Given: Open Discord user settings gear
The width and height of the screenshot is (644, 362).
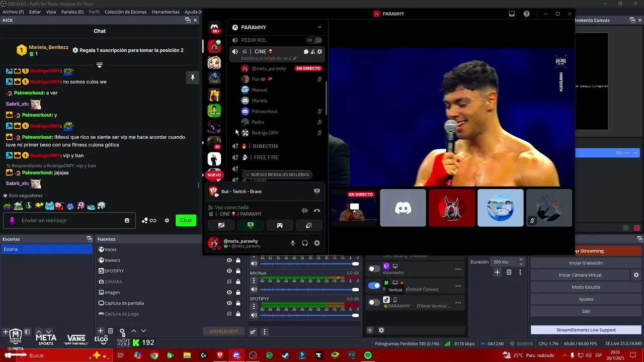Looking at the screenshot, I should coord(317,243).
